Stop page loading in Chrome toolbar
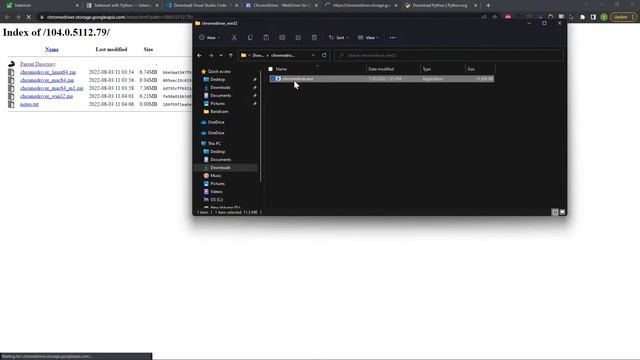This screenshot has height=360, width=640. (x=29, y=17)
